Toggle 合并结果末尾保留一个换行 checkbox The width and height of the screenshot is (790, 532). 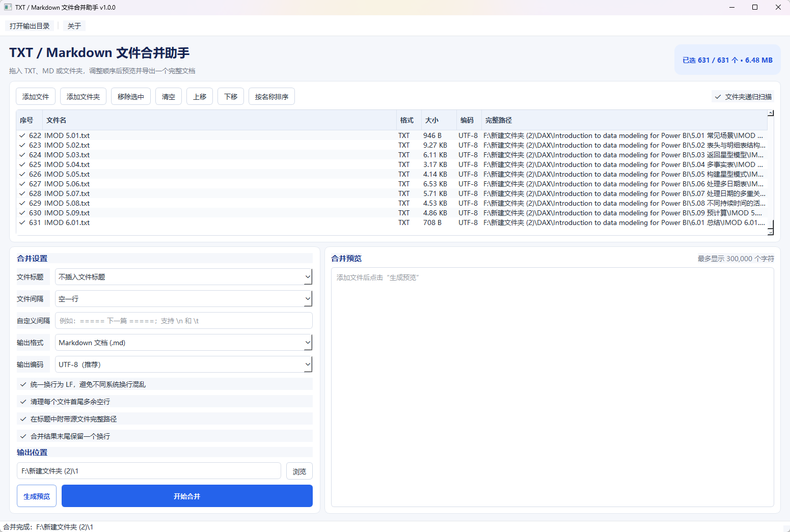click(x=165, y=436)
